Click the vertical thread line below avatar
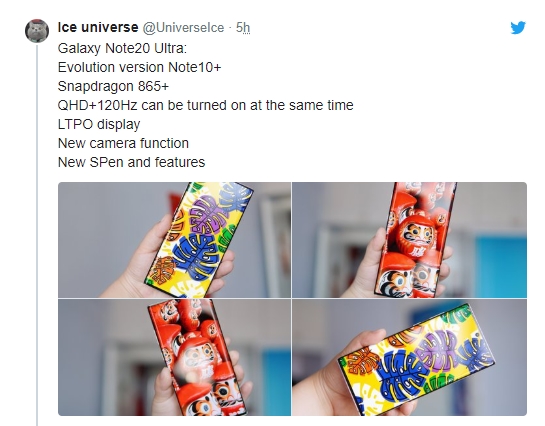Screen dimensions: 545x426 pos(37,235)
